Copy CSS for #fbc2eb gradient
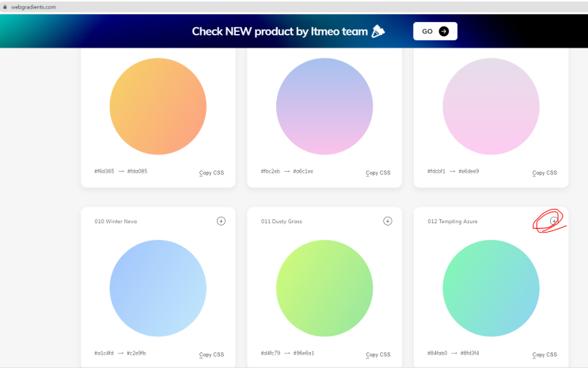 coord(378,173)
